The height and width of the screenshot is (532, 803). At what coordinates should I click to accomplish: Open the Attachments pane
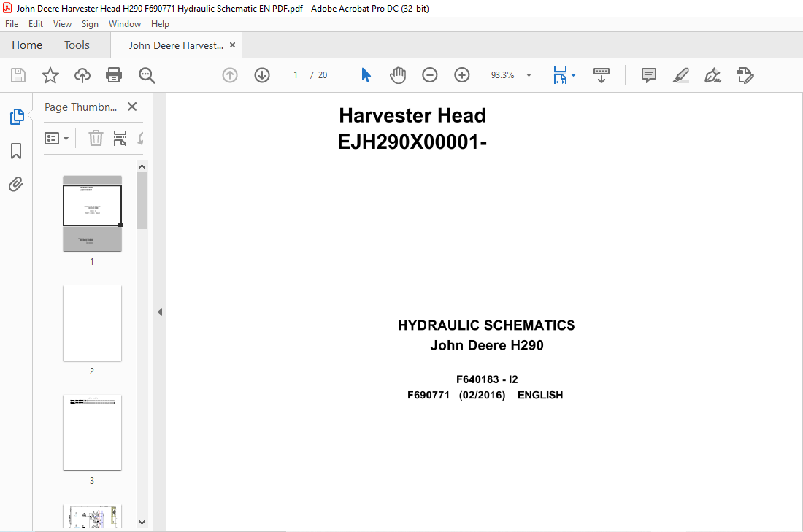(x=16, y=185)
